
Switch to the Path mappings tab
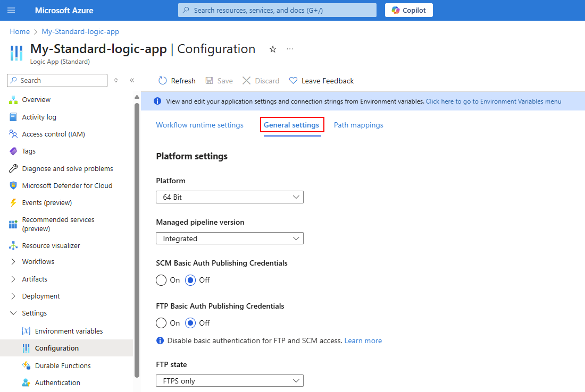[x=358, y=125]
